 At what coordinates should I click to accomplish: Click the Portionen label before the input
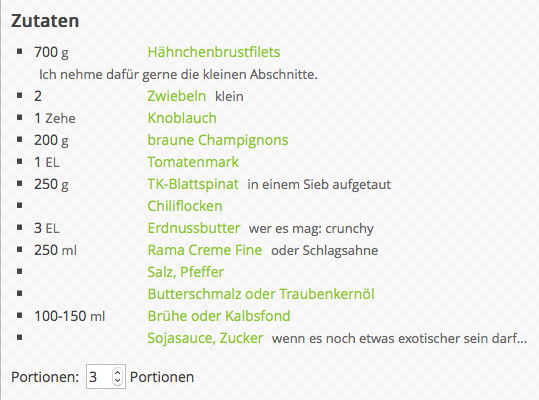tap(45, 377)
